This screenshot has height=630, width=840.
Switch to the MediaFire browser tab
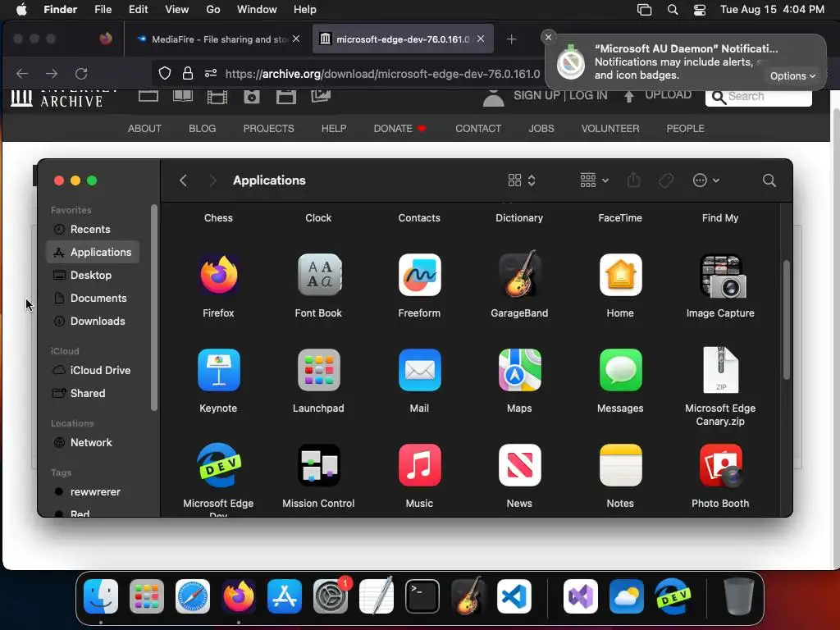(218, 39)
